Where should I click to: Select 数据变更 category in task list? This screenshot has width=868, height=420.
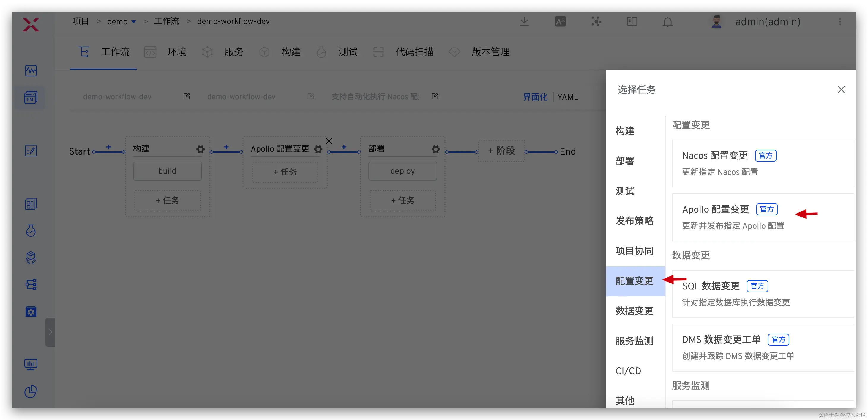[x=634, y=311]
